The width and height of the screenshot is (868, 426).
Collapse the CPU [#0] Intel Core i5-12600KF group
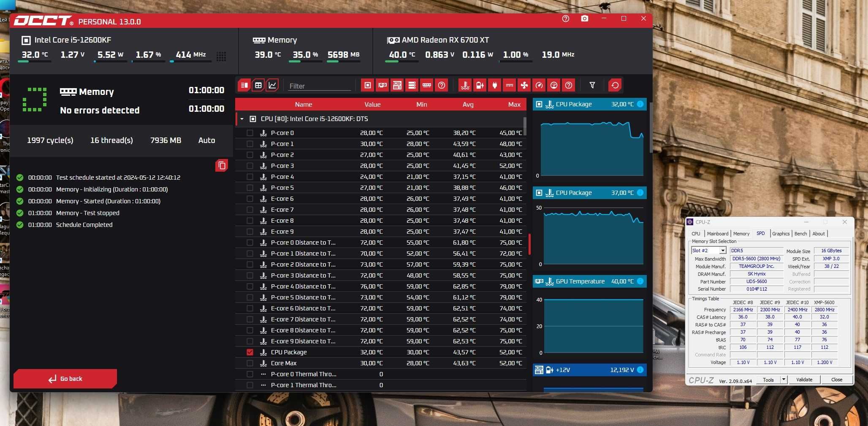tap(242, 119)
